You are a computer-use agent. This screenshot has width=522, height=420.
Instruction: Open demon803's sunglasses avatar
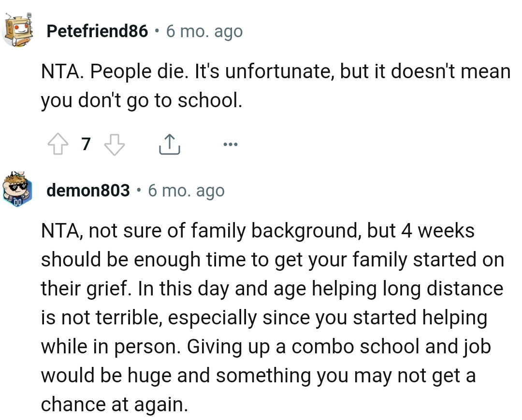17,189
